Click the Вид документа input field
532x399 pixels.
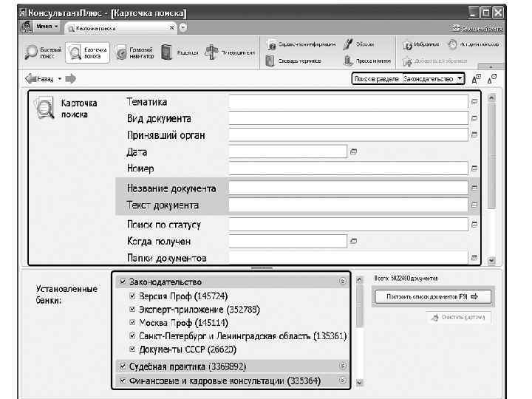point(349,118)
